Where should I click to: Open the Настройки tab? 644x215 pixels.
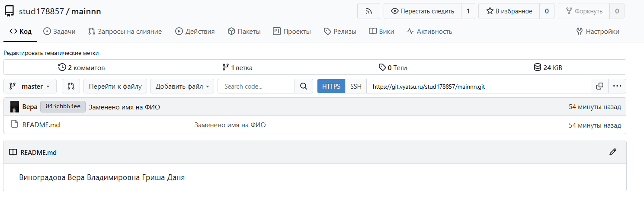tap(598, 32)
